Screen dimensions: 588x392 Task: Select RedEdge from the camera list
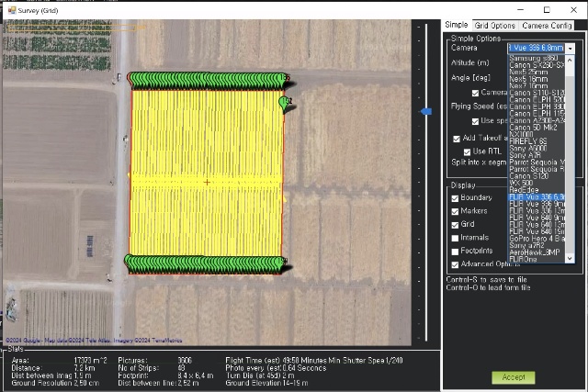pos(523,189)
